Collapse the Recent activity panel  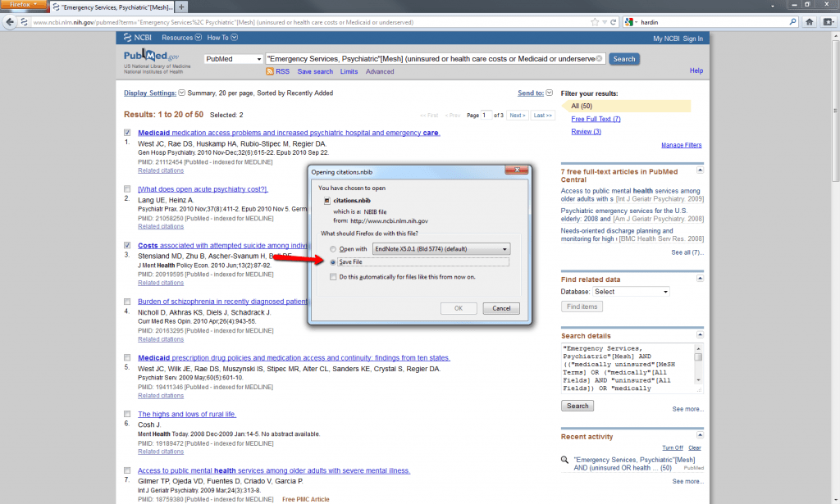pyautogui.click(x=700, y=437)
